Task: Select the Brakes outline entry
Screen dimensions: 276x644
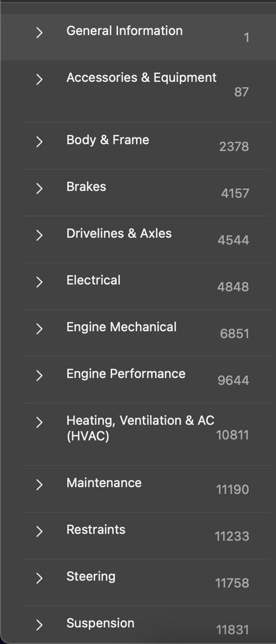Action: coord(86,187)
